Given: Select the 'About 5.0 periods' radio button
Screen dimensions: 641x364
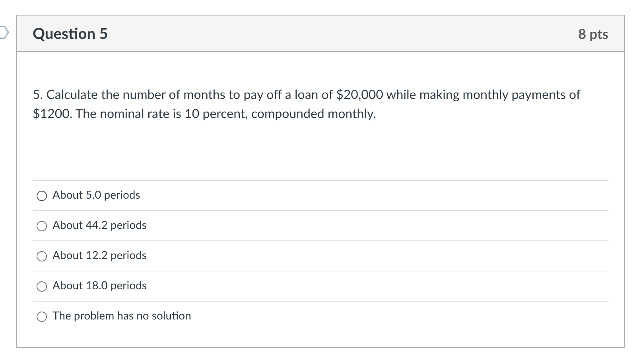Looking at the screenshot, I should tap(42, 196).
